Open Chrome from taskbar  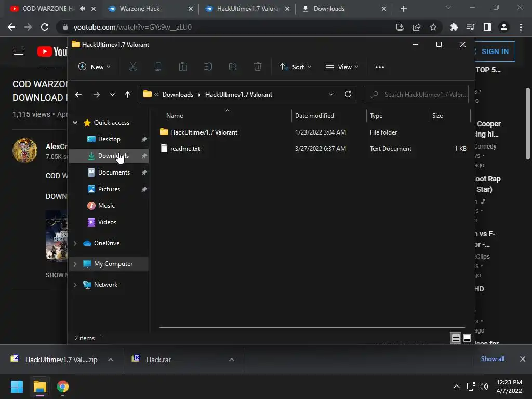point(63,387)
